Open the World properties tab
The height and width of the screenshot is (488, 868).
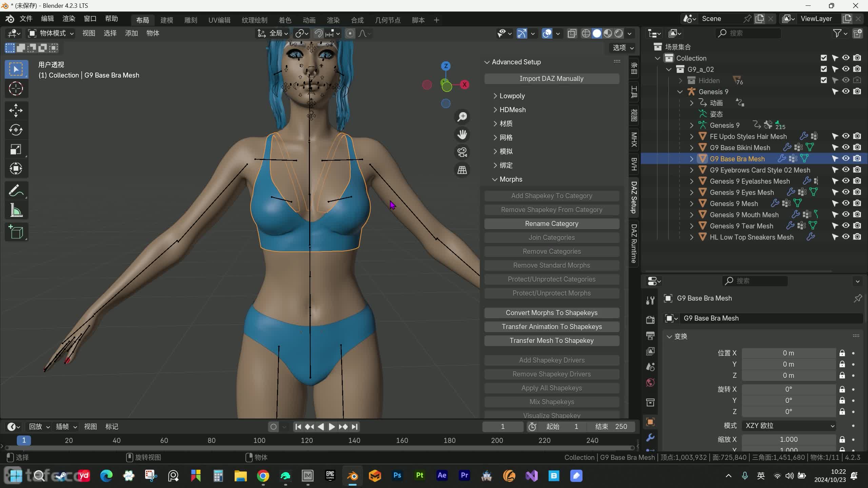pyautogui.click(x=650, y=383)
